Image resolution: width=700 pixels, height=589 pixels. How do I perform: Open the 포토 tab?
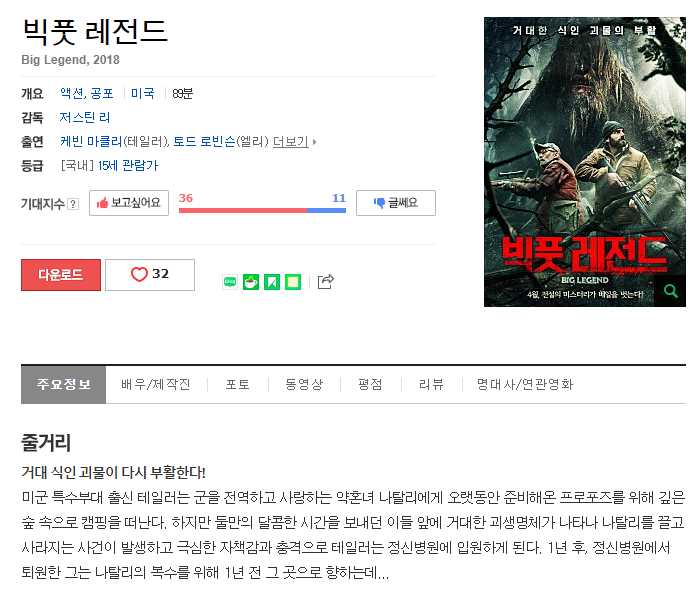click(238, 384)
